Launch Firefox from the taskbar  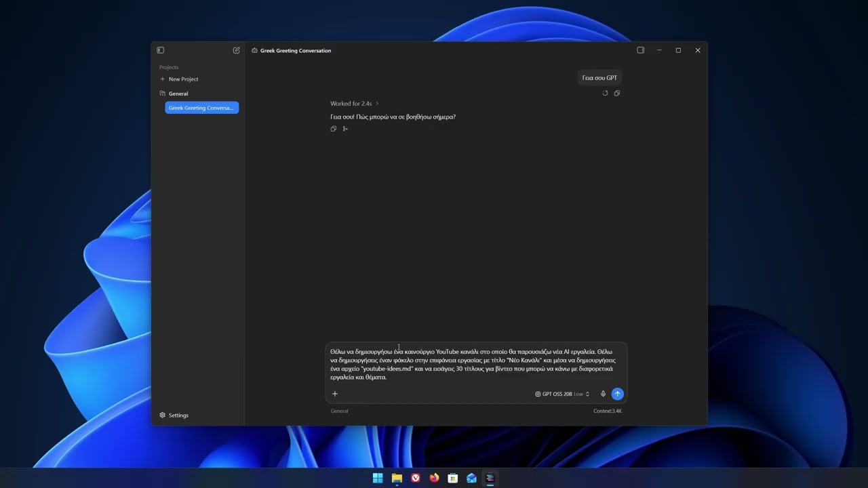point(434,478)
